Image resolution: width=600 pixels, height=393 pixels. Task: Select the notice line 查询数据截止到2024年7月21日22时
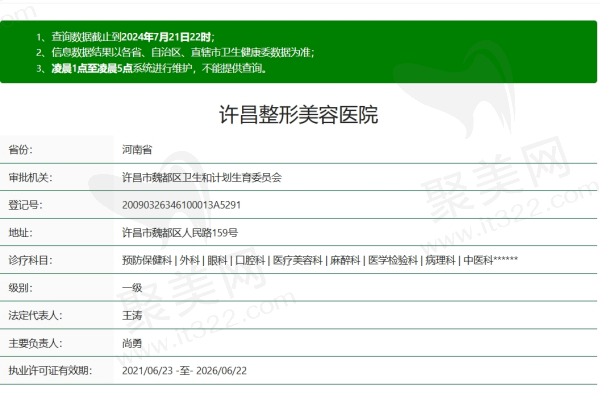tap(133, 37)
